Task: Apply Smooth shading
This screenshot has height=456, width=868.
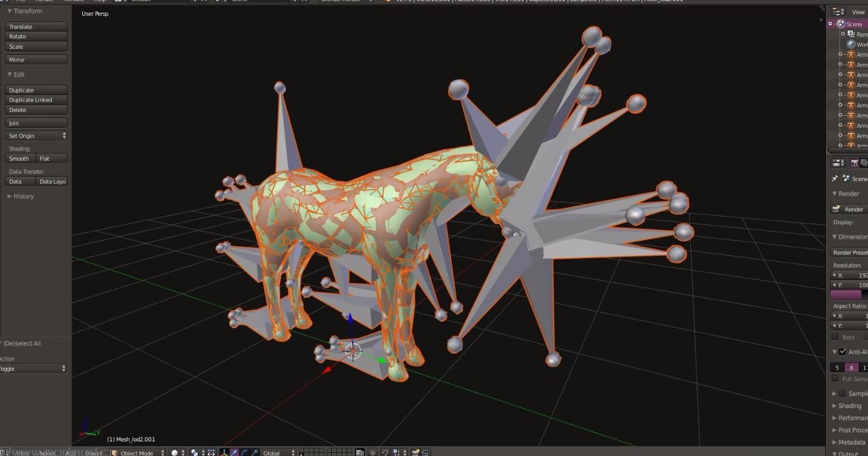Action: [20, 158]
